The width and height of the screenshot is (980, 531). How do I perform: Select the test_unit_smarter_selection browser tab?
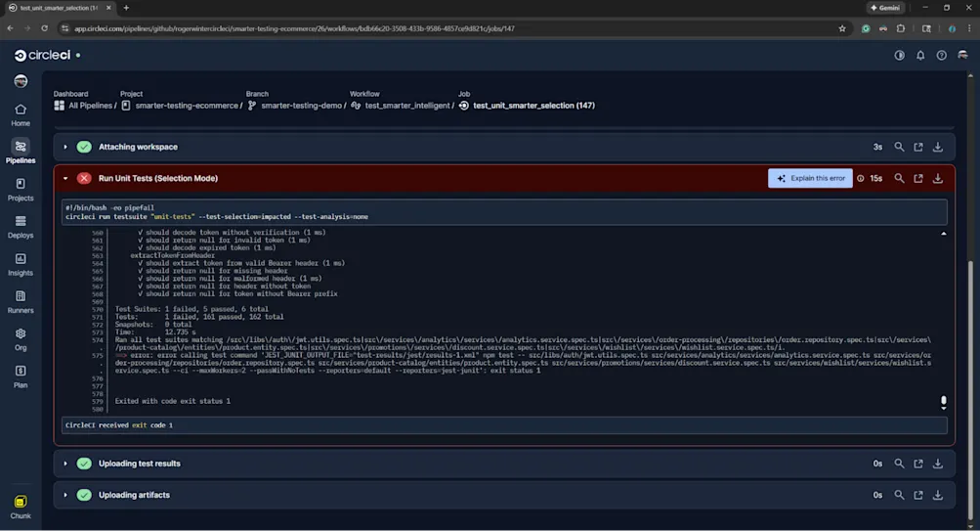pyautogui.click(x=60, y=8)
